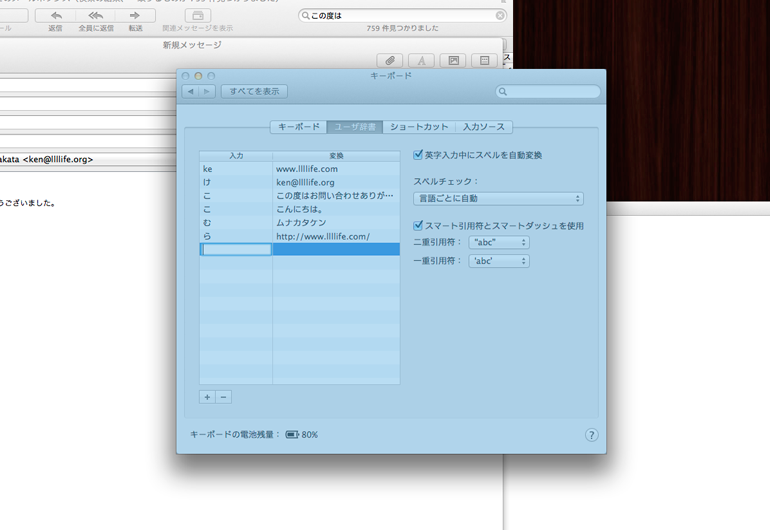
Task: Click the reply all (全員に返信) icon
Action: click(96, 16)
